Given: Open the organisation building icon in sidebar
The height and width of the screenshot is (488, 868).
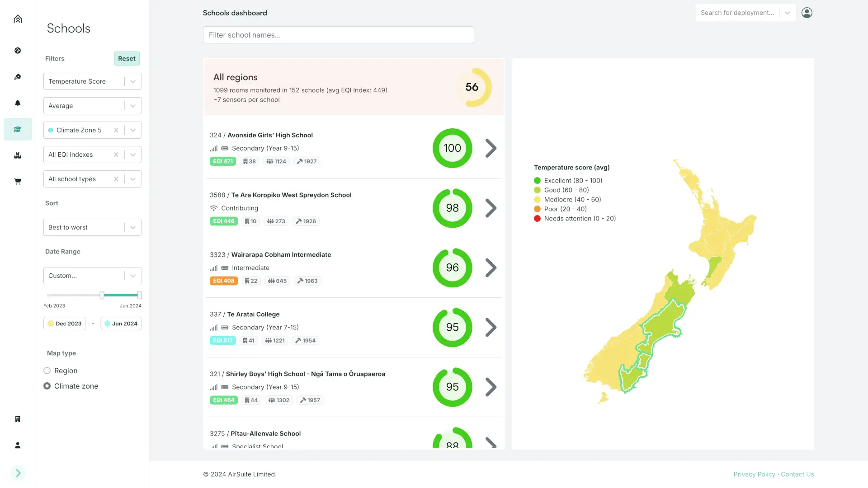Looking at the screenshot, I should 18,419.
